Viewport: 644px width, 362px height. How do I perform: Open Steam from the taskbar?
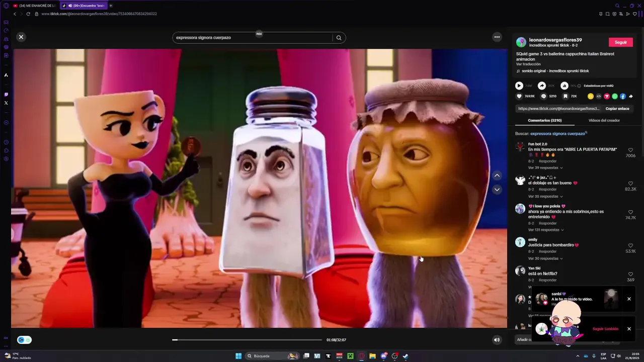point(406,356)
